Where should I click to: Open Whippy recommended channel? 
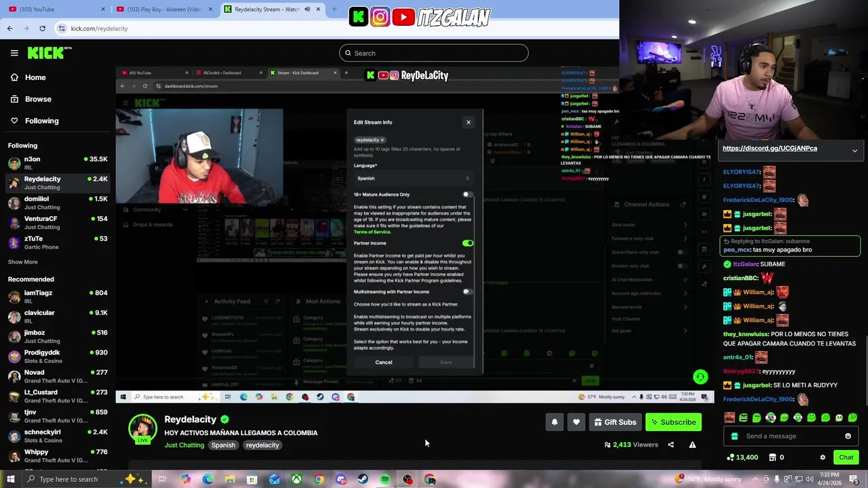[x=58, y=456]
